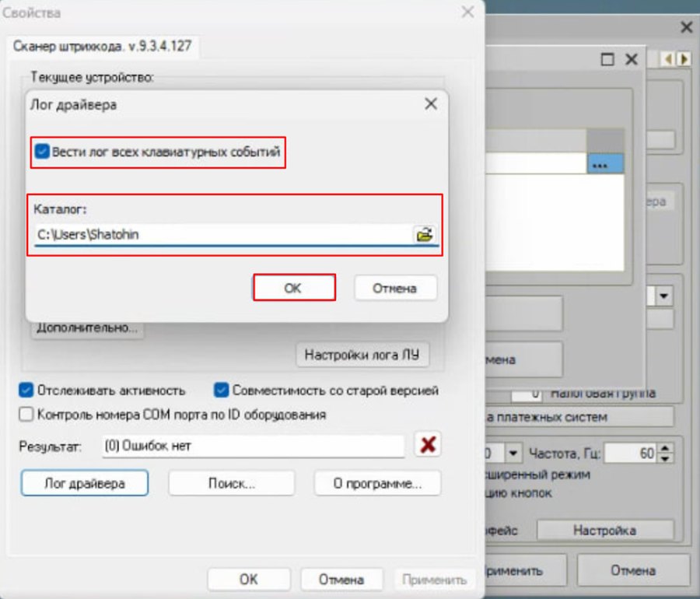Close the Свойства window

click(467, 12)
